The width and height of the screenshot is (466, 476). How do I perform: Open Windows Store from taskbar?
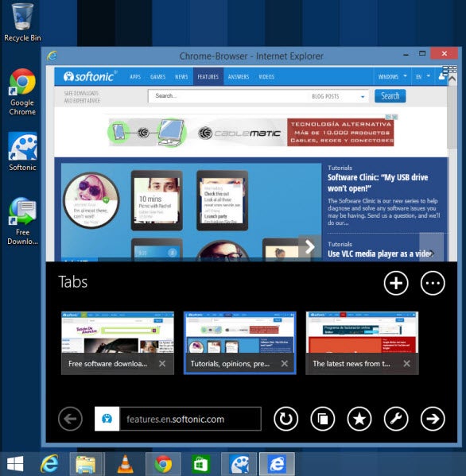coord(201,464)
